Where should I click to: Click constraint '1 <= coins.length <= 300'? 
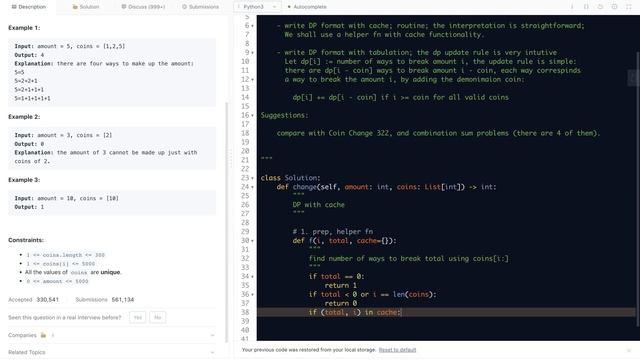[65, 255]
